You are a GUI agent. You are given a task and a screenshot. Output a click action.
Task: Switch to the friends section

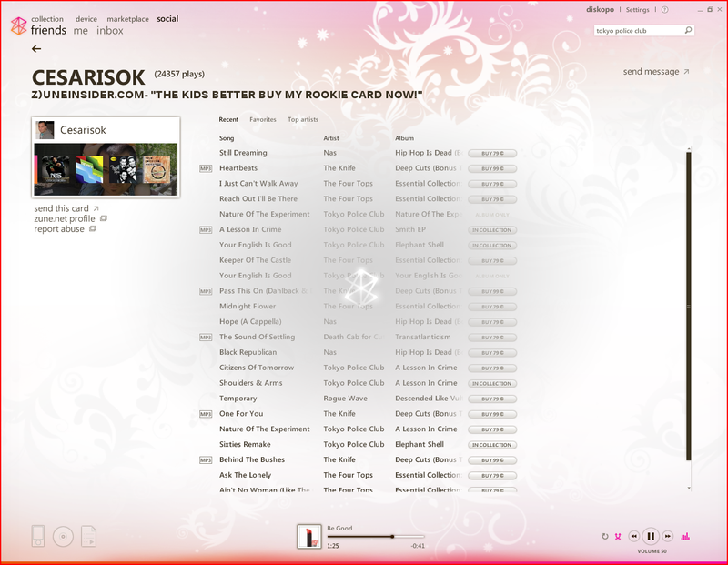(x=48, y=30)
